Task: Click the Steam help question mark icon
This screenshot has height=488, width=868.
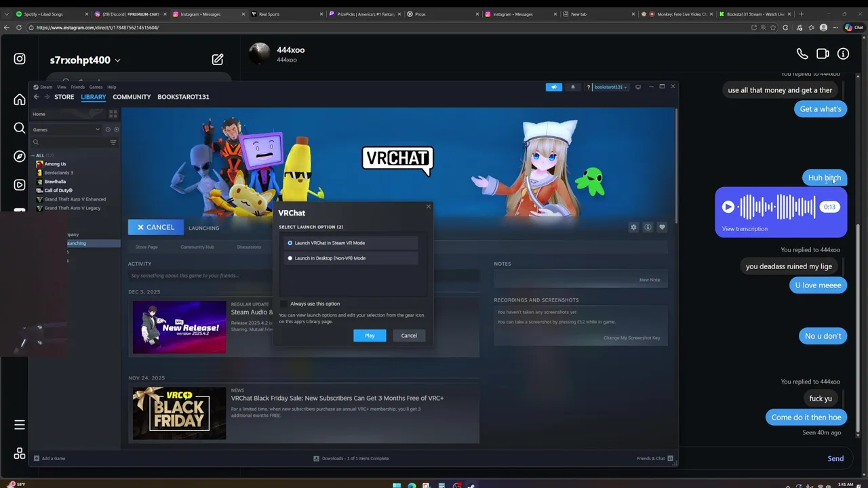Action: click(x=589, y=87)
